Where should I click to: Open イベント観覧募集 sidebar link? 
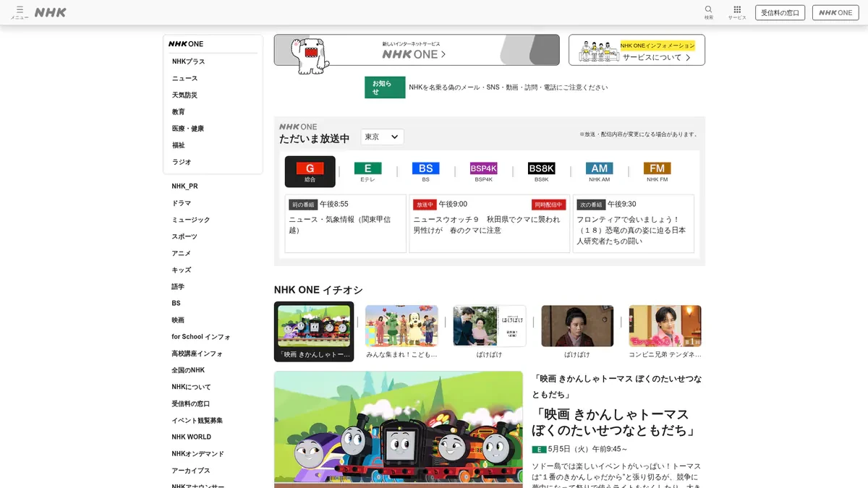[x=197, y=420]
